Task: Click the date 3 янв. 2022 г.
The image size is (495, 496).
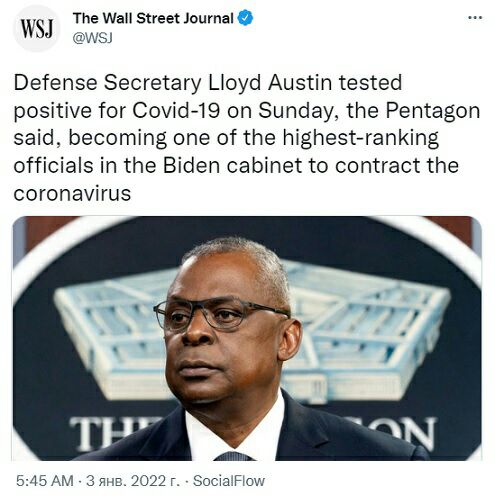Action: pos(133,481)
